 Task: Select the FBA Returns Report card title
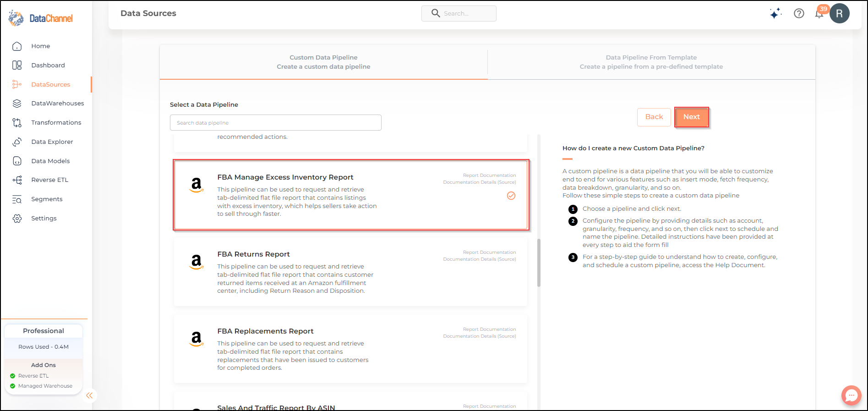point(253,254)
